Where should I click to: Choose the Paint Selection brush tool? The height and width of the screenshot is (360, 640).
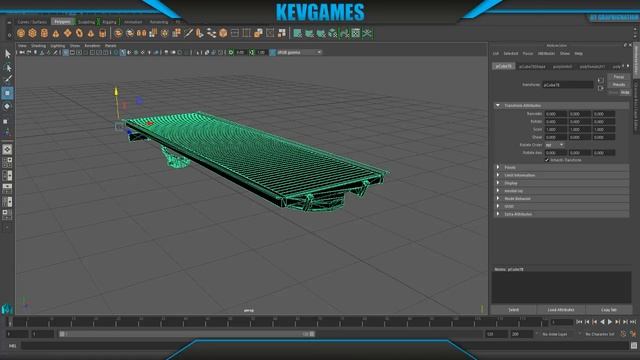[7, 79]
